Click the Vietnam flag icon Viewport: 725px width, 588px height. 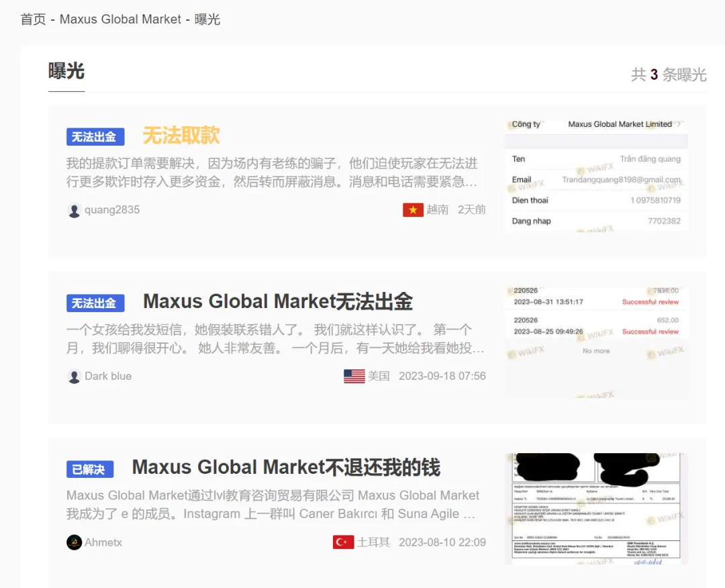coord(413,210)
